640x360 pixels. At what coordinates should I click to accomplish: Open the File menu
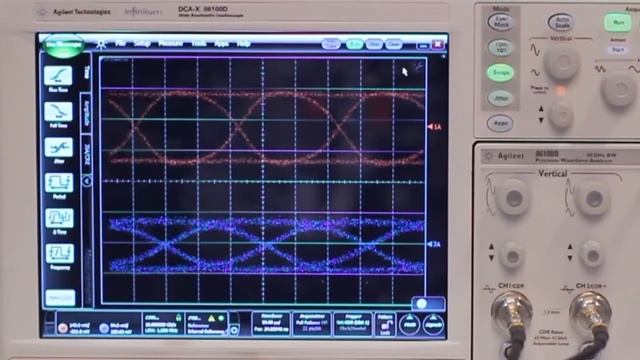120,44
